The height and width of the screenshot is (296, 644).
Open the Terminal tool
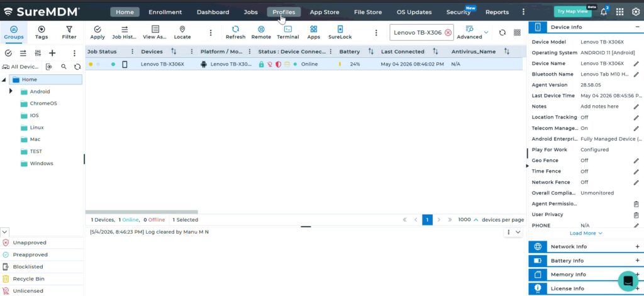coord(288,33)
